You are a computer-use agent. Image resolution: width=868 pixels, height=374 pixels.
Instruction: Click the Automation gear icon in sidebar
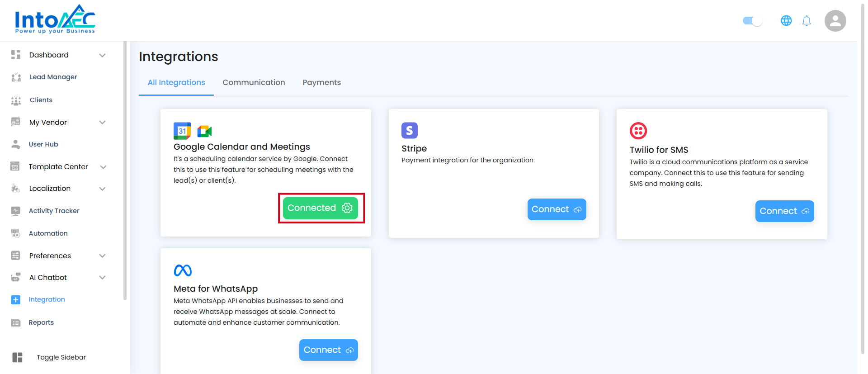pos(16,233)
